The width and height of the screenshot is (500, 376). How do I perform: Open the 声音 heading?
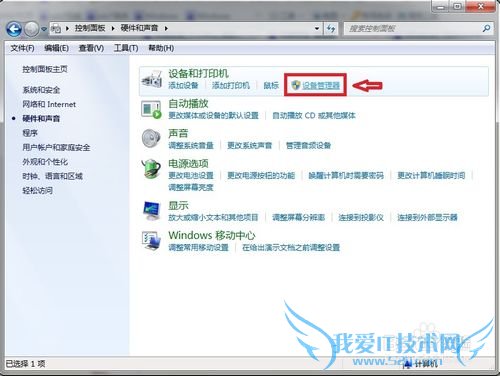(178, 134)
